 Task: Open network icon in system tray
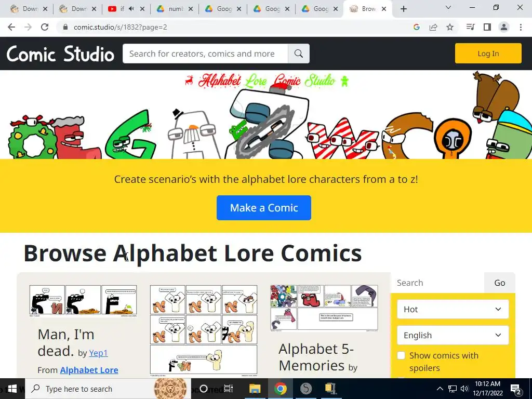pyautogui.click(x=453, y=389)
